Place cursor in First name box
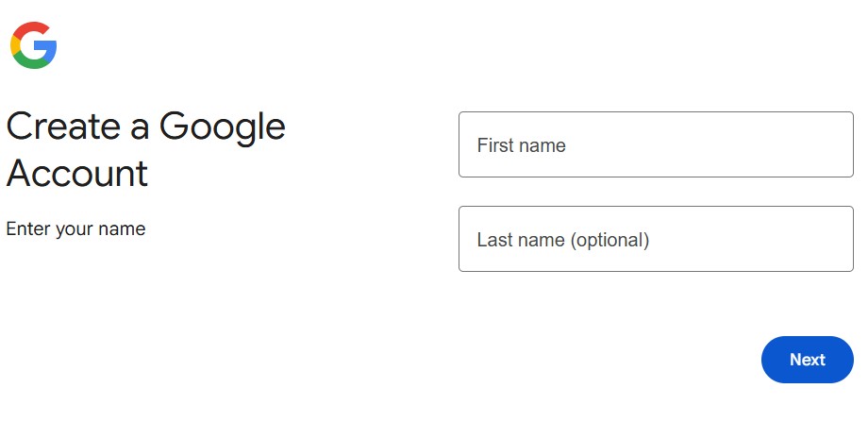 point(656,144)
